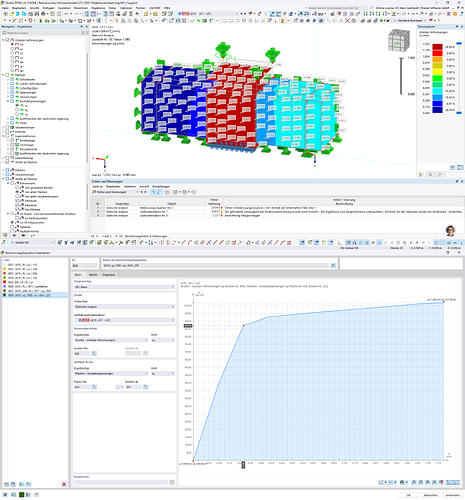Click the OK button in the dialog
Screen dimensions: 465x500
pyautogui.click(x=408, y=495)
